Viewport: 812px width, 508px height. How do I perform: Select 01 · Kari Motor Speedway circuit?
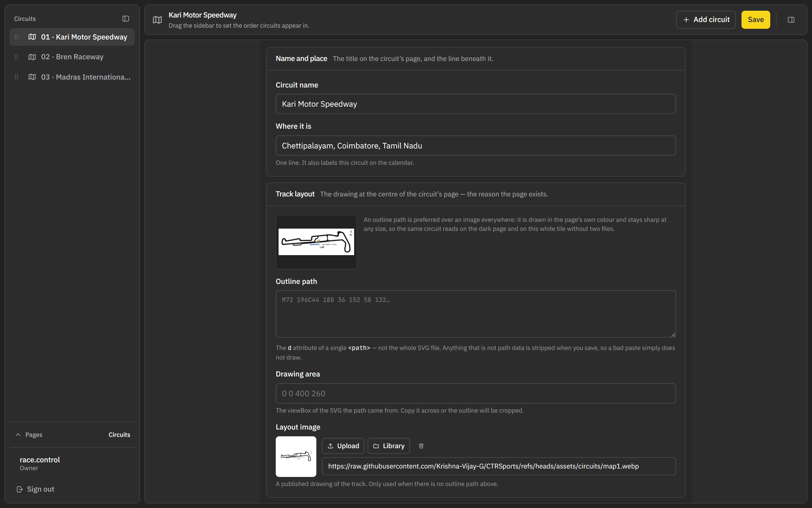tap(72, 37)
